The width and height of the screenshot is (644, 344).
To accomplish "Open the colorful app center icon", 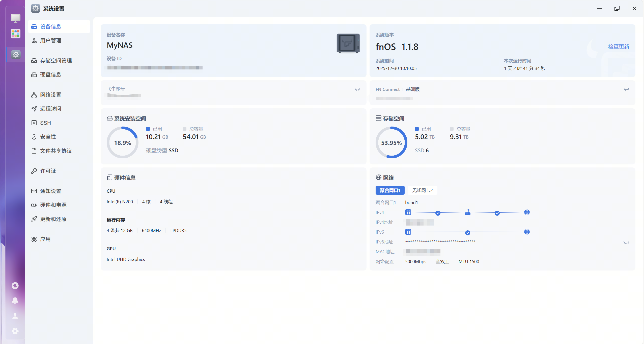I will (x=15, y=33).
